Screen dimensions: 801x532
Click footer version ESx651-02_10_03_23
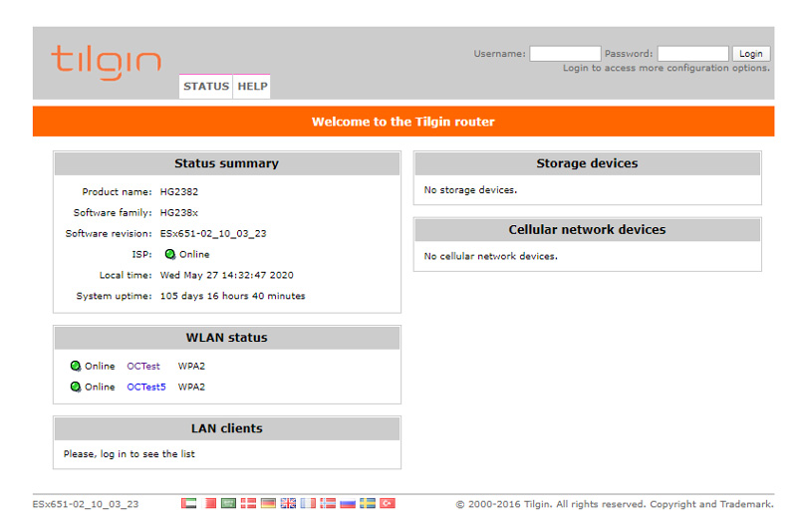pos(86,504)
